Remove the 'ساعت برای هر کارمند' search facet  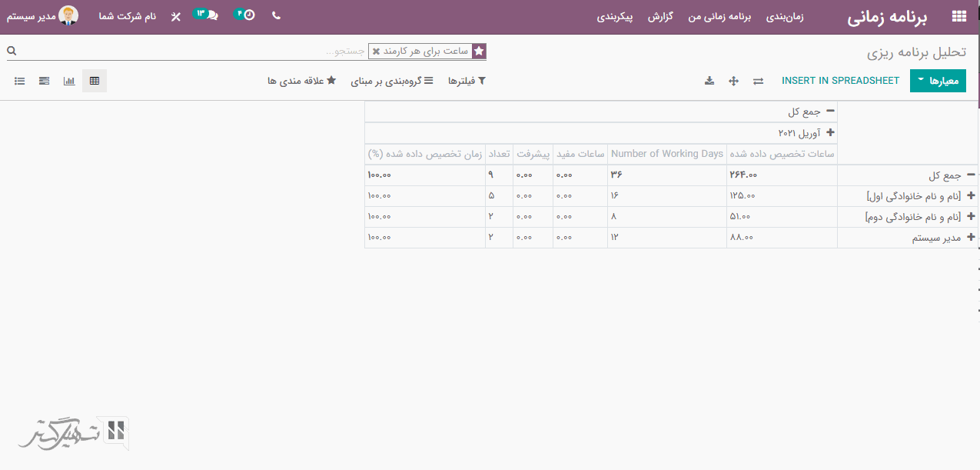pyautogui.click(x=376, y=52)
